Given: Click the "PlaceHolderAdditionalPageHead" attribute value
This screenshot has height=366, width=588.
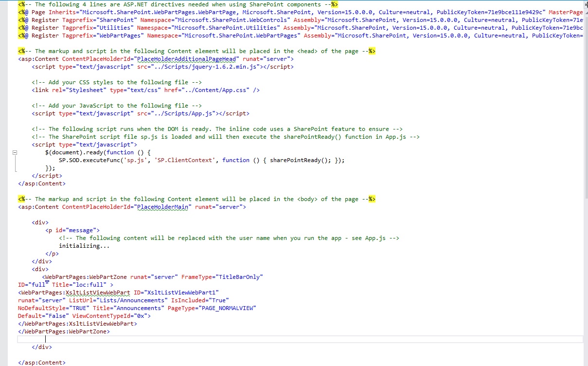Looking at the screenshot, I should (188, 59).
